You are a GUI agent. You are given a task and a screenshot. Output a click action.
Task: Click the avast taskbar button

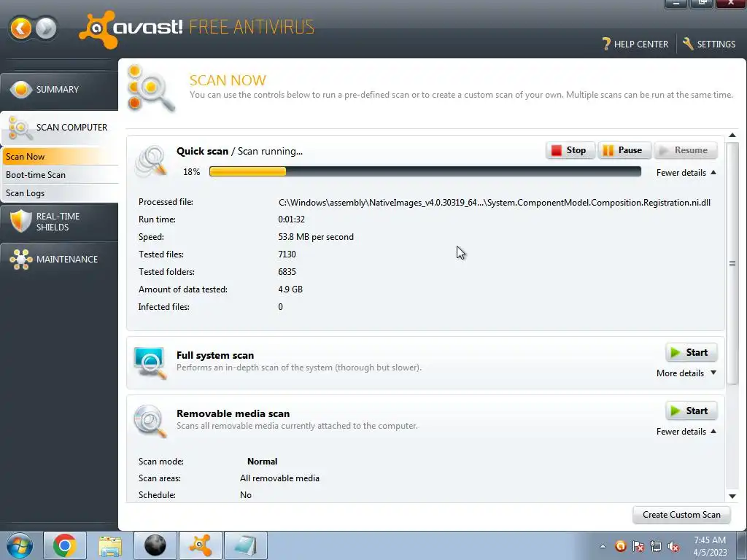(x=201, y=545)
